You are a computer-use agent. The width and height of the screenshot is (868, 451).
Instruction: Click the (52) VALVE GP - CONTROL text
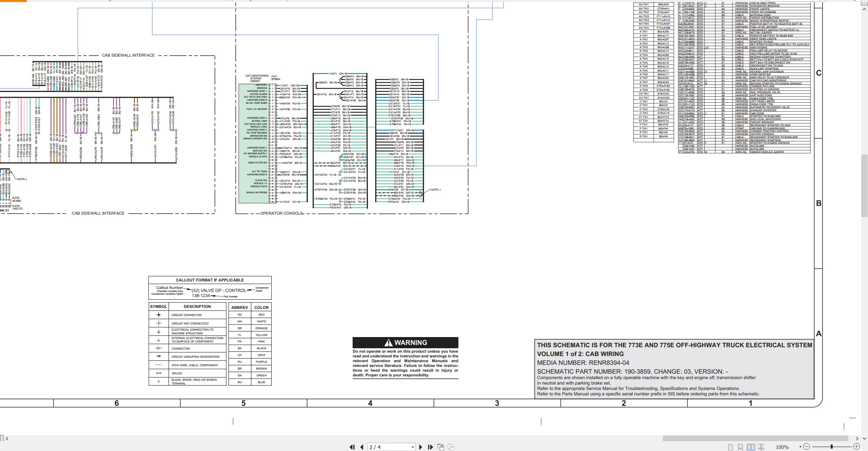click(x=219, y=291)
